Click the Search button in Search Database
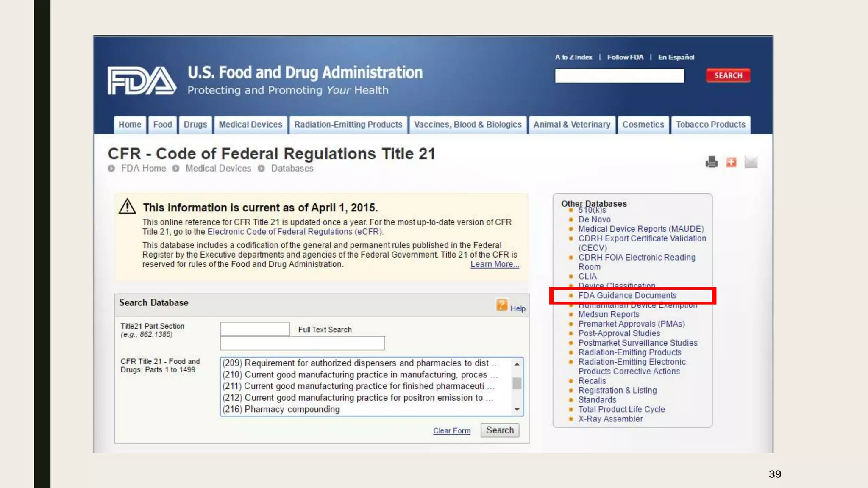 coord(500,430)
